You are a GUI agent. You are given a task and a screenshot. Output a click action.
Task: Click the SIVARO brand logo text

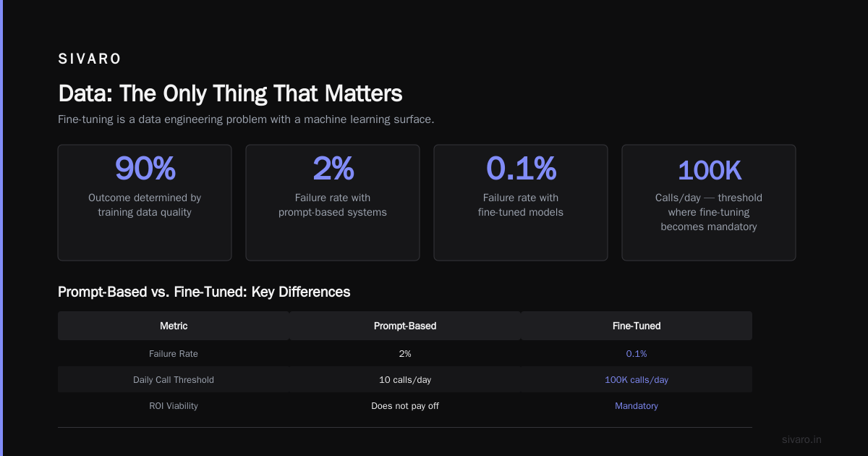90,59
